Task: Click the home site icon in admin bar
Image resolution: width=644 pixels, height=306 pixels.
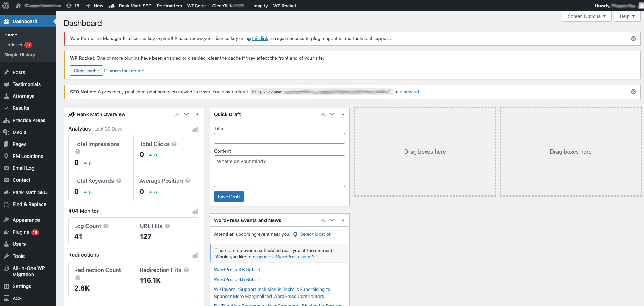Action: pyautogui.click(x=18, y=6)
